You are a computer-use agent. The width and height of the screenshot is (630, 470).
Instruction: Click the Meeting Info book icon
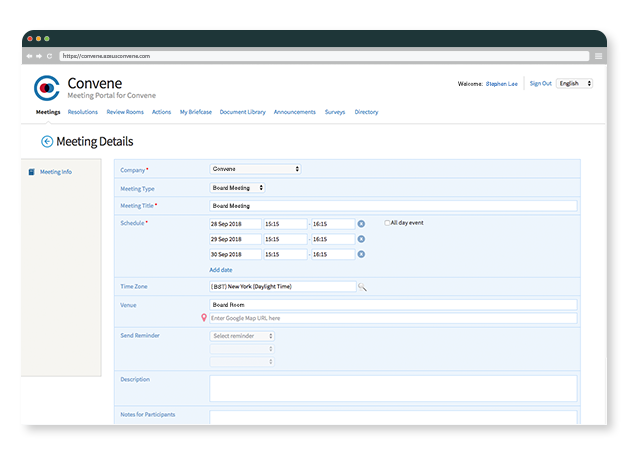tap(31, 172)
